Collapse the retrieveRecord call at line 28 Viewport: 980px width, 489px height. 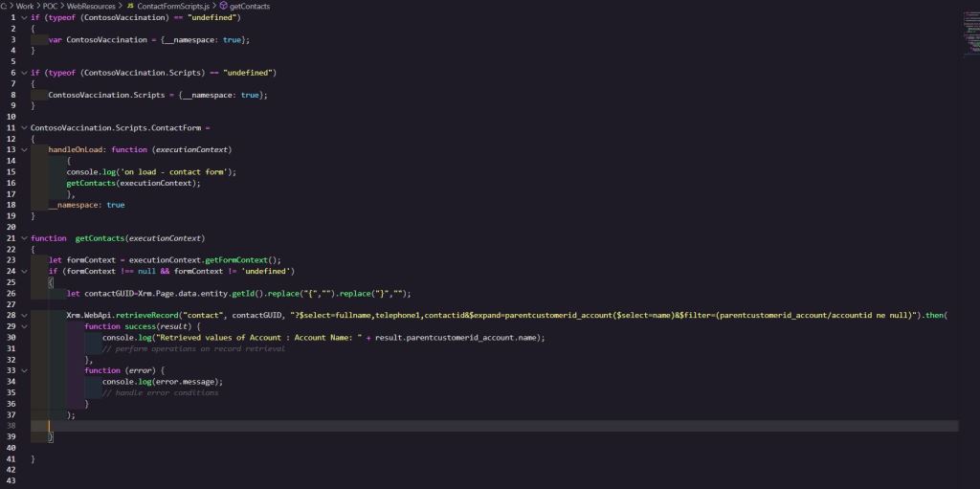click(23, 315)
